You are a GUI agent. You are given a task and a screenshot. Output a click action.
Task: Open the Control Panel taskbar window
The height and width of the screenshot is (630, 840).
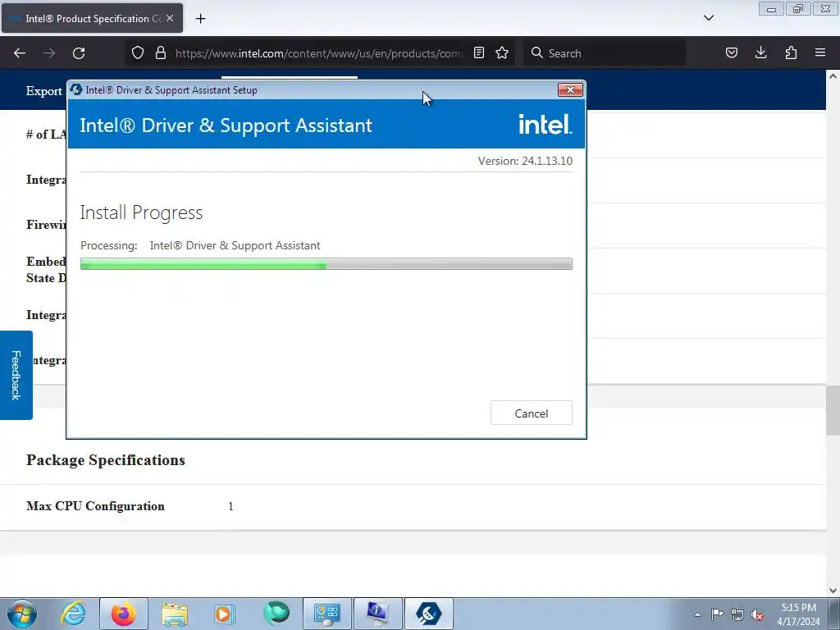[327, 614]
